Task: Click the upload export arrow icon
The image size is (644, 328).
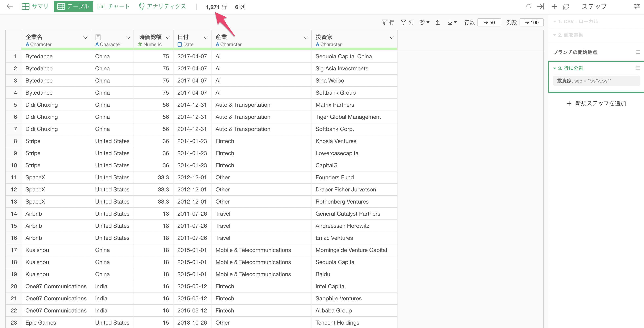Action: pos(438,22)
